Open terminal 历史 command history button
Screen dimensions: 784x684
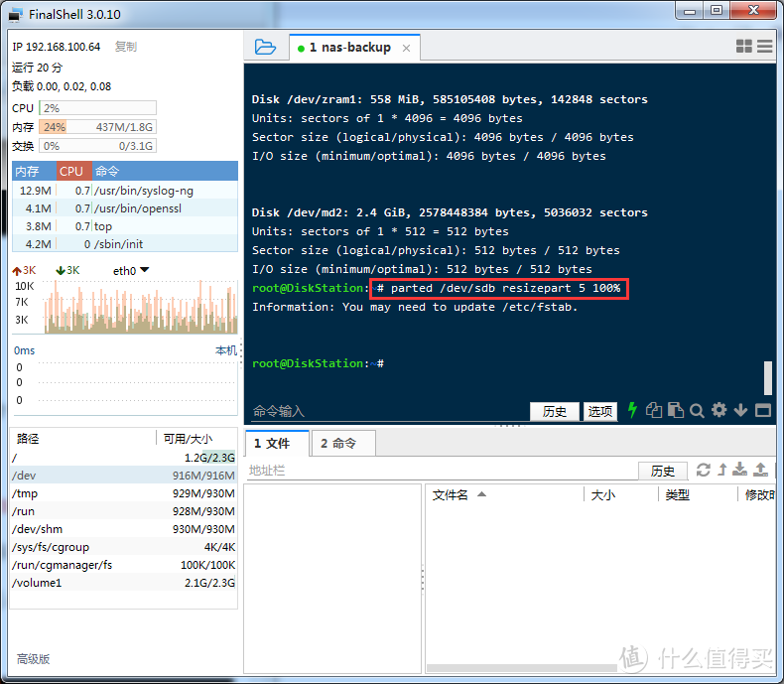pyautogui.click(x=555, y=412)
